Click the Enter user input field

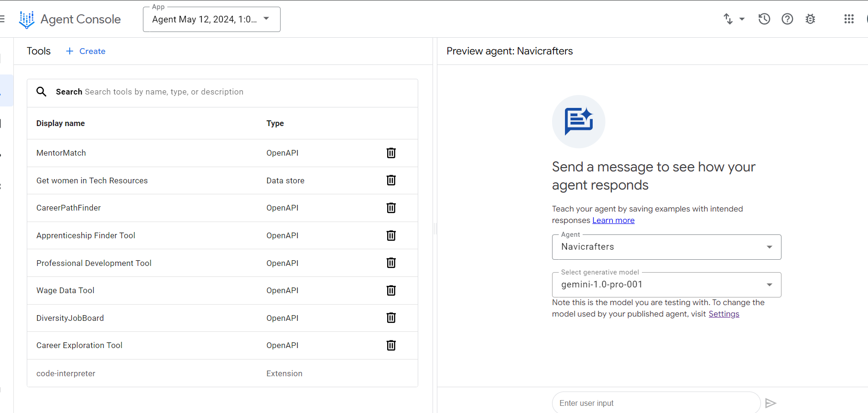656,403
